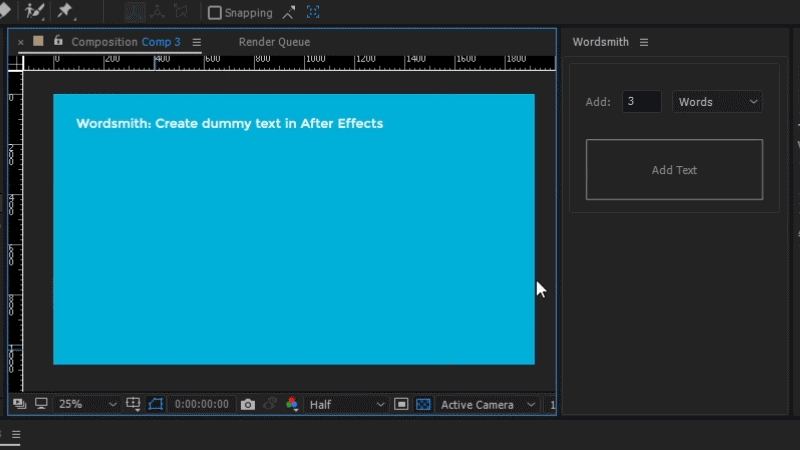Click the Wordsmith title text in composition
This screenshot has height=450, width=800.
click(x=230, y=123)
